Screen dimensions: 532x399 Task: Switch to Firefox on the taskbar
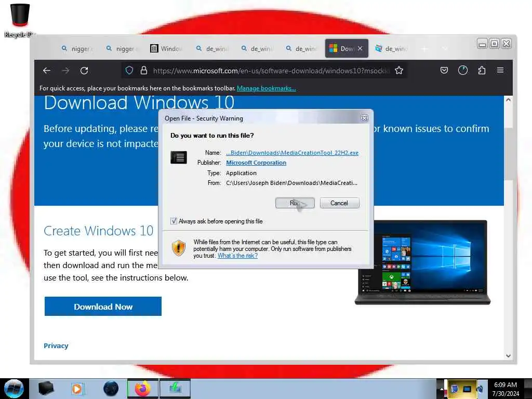click(143, 389)
